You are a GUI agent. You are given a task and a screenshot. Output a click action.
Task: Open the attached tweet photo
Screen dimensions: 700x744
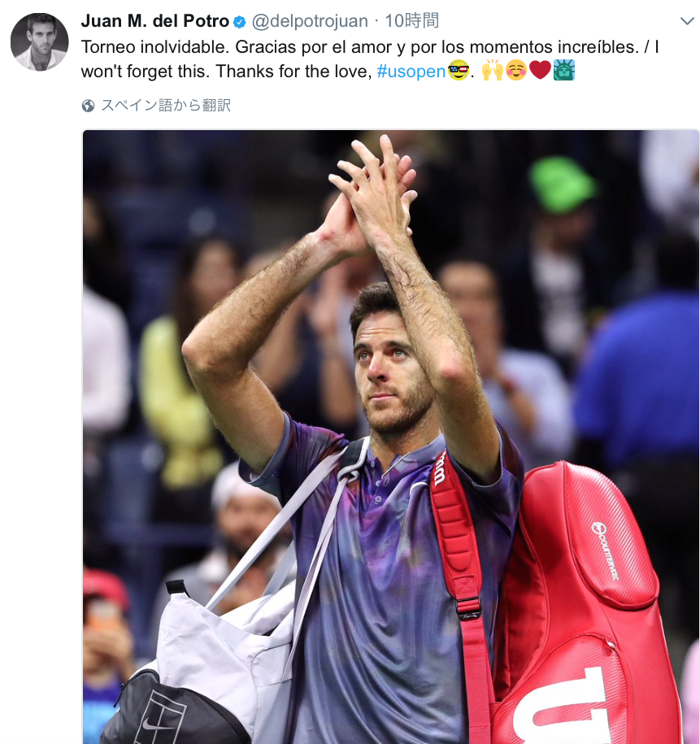(390, 437)
